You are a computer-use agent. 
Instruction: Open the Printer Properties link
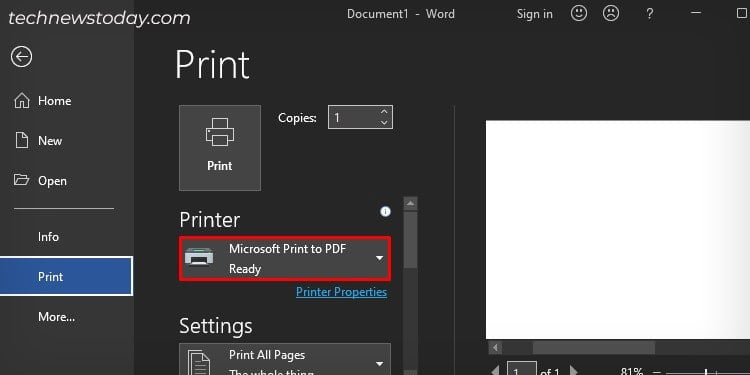click(342, 292)
